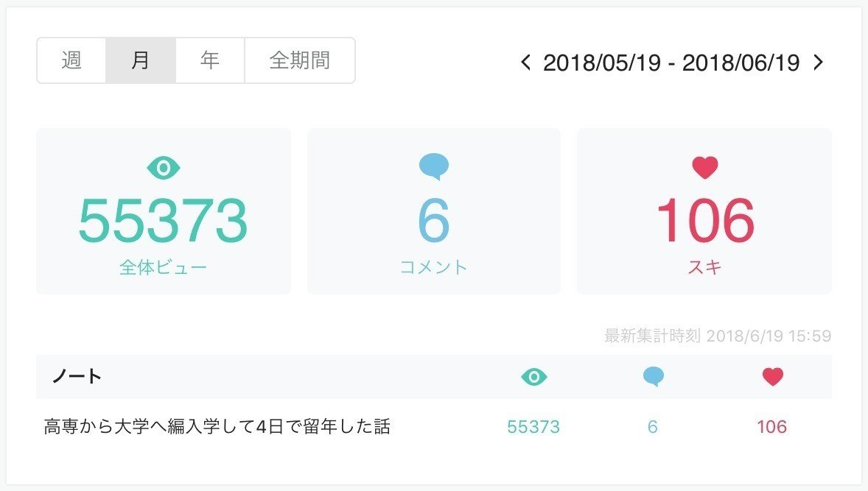Select the eye icon in the table header
The height and width of the screenshot is (491, 868).
(533, 376)
